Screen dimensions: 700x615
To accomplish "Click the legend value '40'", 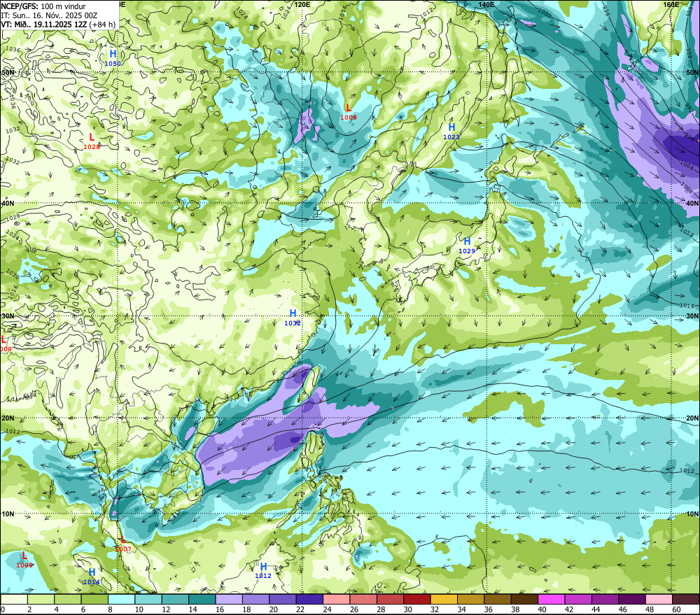I will click(542, 609).
